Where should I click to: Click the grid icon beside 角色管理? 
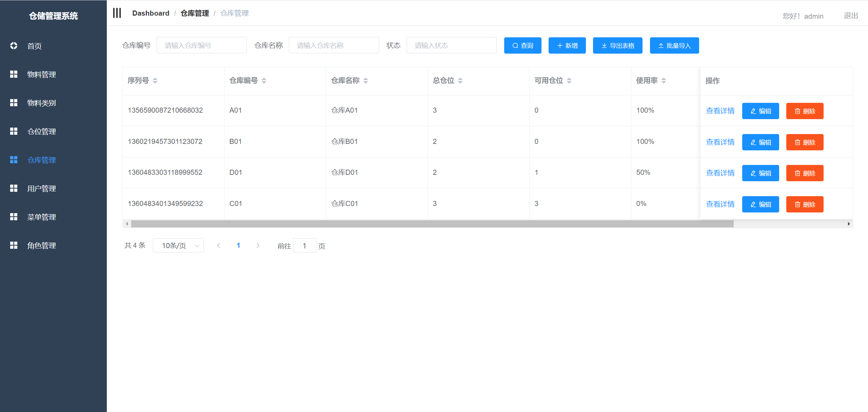click(x=14, y=245)
